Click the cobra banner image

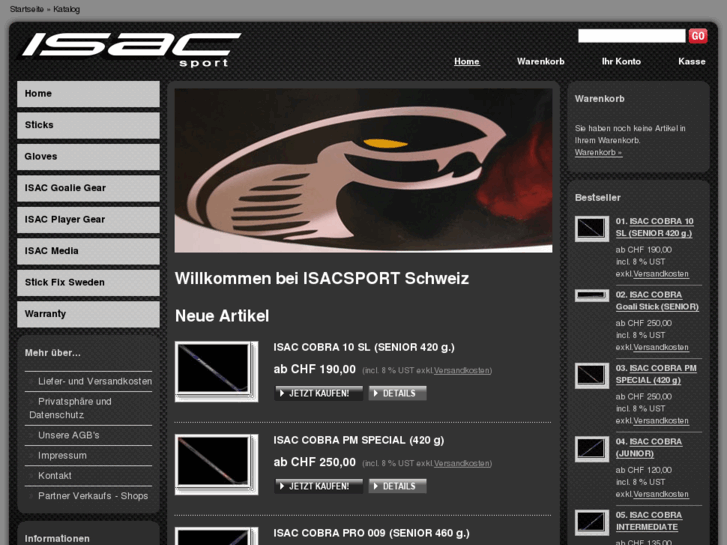364,171
